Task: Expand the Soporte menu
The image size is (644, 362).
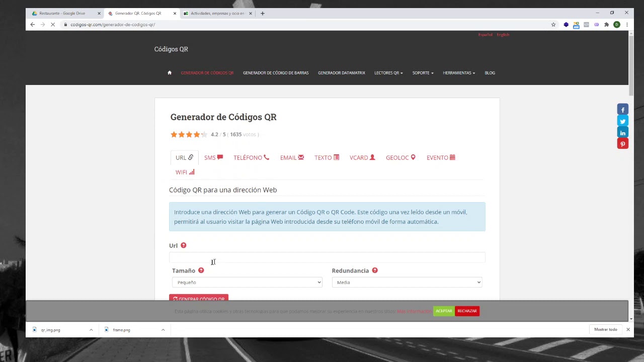Action: pos(423,73)
